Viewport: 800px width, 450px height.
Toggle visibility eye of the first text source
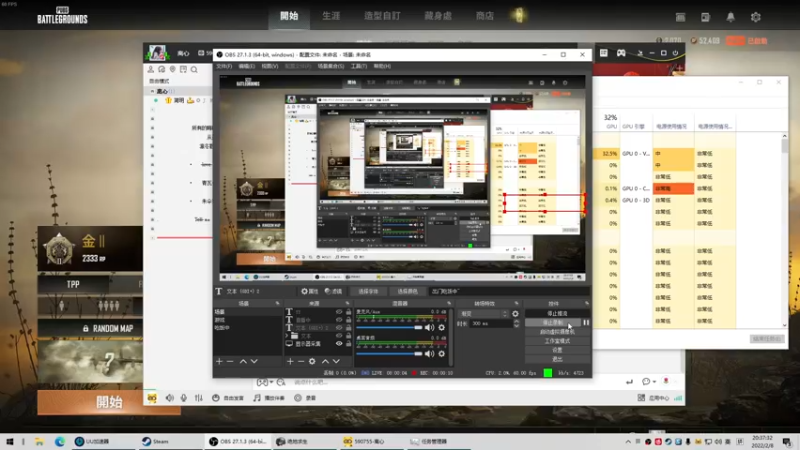click(x=339, y=312)
